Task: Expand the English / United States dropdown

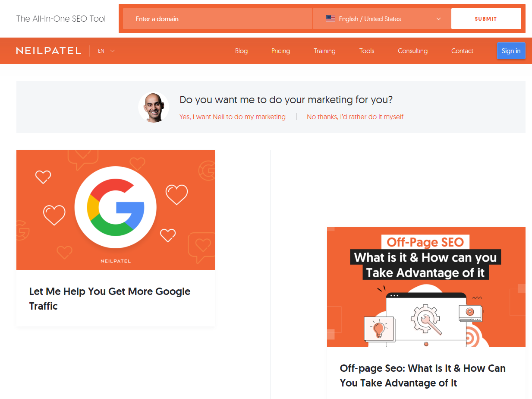Action: [x=382, y=19]
